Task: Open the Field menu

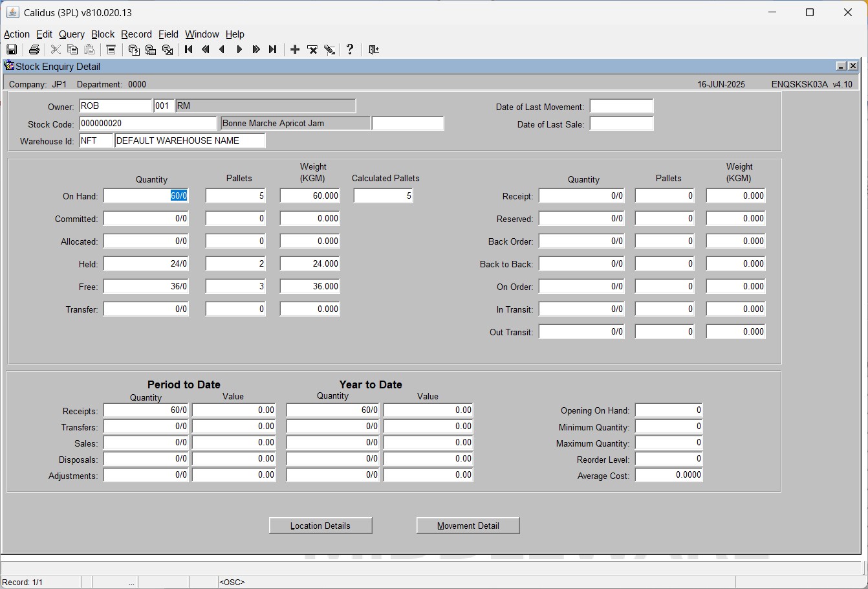Action: click(168, 34)
